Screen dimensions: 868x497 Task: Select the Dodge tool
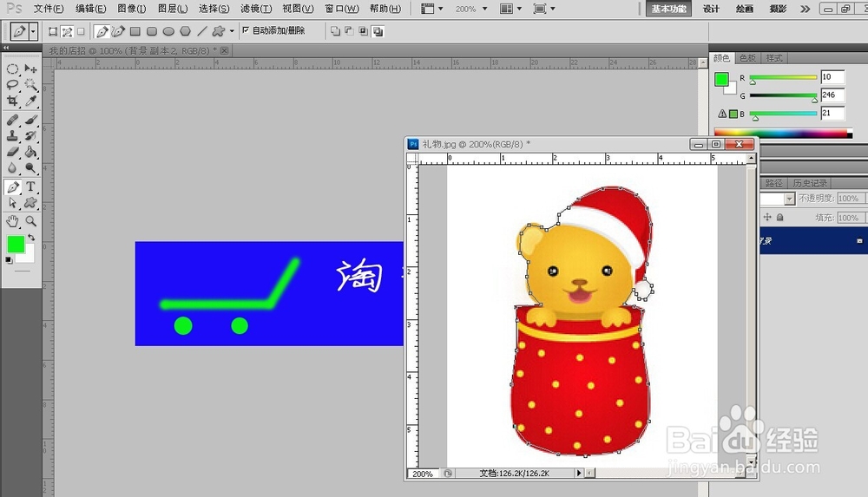click(31, 167)
